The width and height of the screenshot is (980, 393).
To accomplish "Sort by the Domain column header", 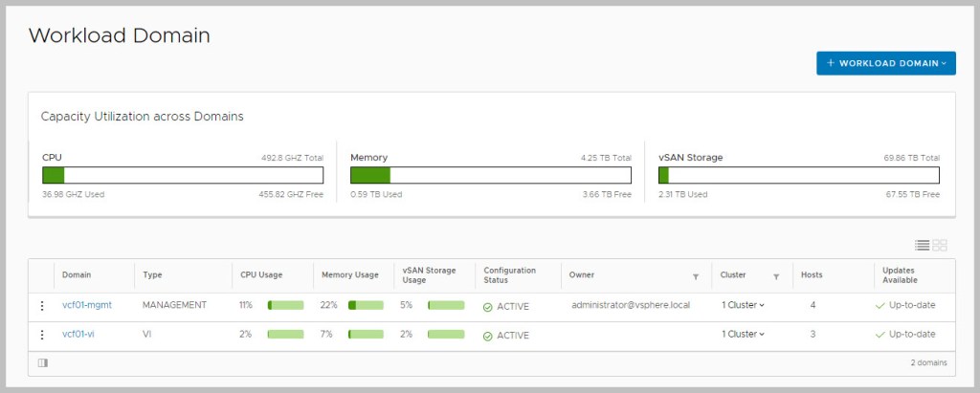I will point(77,275).
